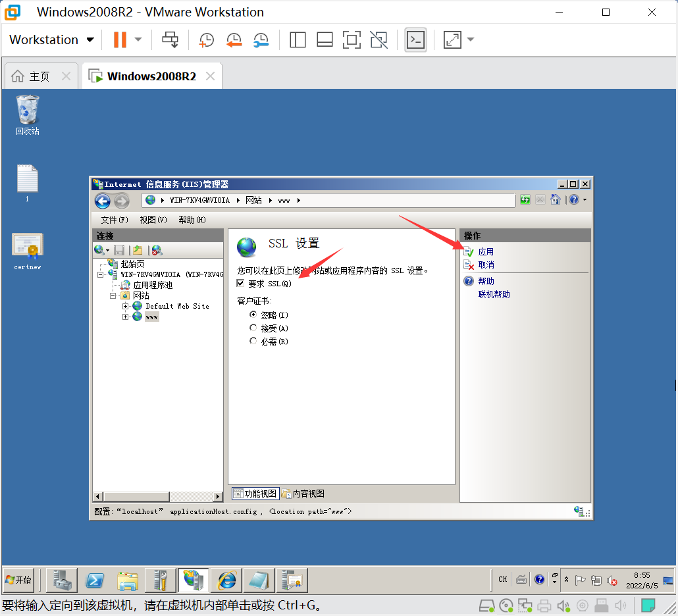Open 帮助 in the actions pane
This screenshot has width=678, height=616.
(486, 281)
